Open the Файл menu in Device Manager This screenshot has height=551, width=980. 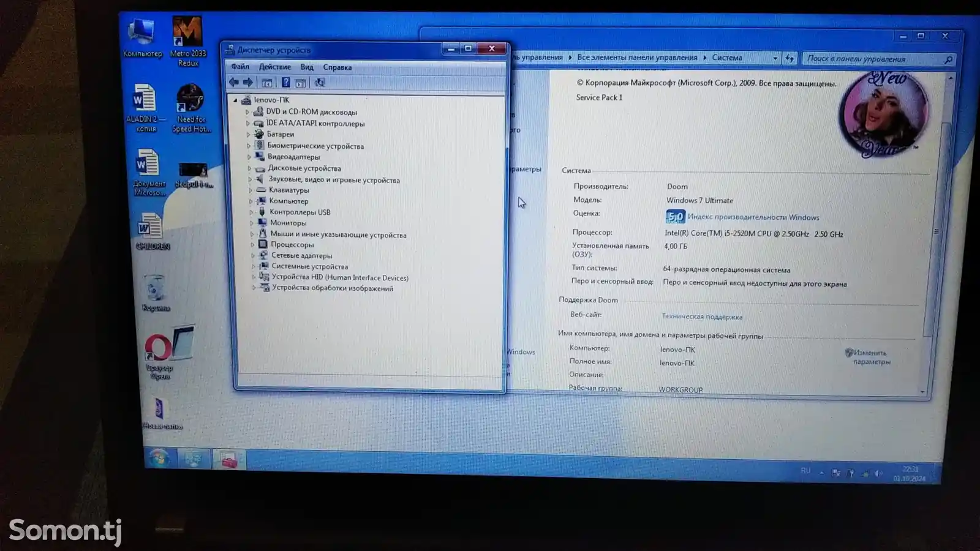tap(240, 67)
